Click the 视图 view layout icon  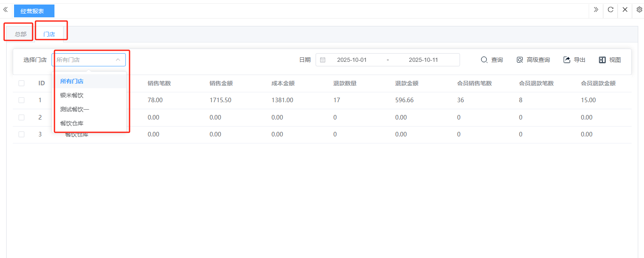coord(602,60)
